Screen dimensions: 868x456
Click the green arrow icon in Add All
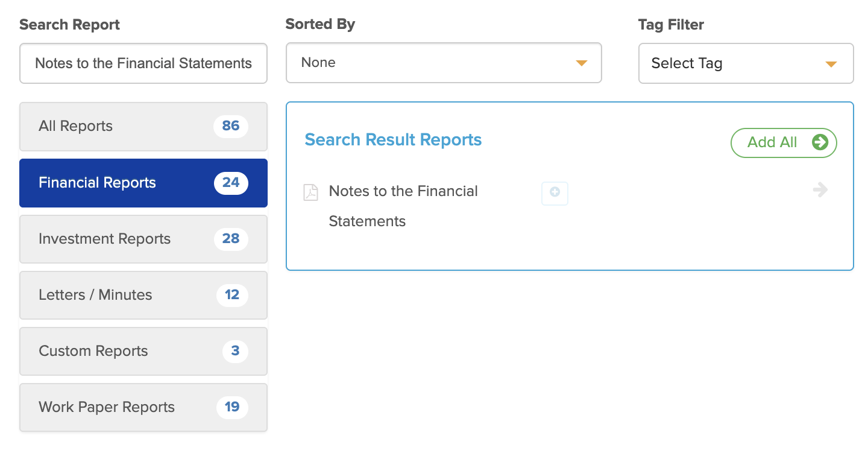point(820,142)
